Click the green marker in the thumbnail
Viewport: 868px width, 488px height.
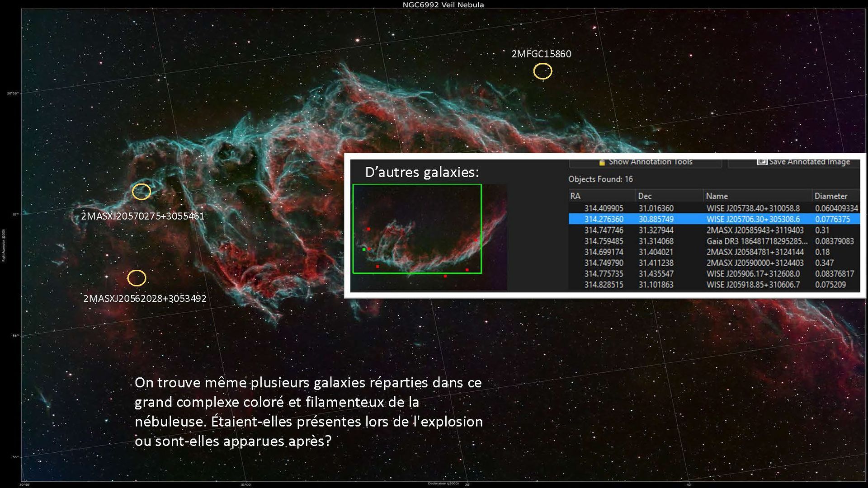coord(364,249)
